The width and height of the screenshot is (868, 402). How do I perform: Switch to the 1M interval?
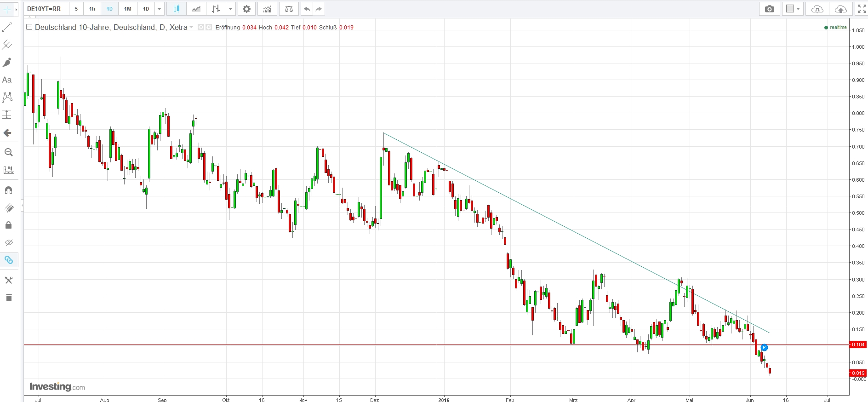point(128,9)
